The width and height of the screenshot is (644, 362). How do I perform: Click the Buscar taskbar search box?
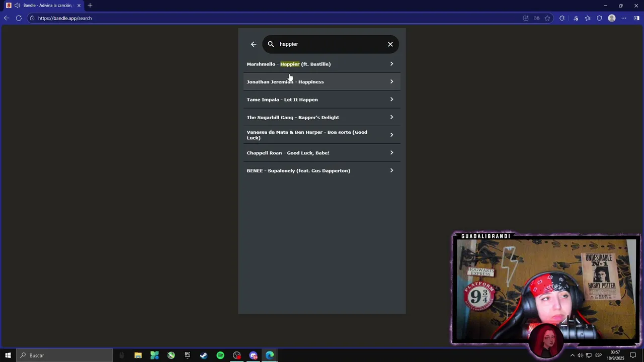(x=64, y=355)
